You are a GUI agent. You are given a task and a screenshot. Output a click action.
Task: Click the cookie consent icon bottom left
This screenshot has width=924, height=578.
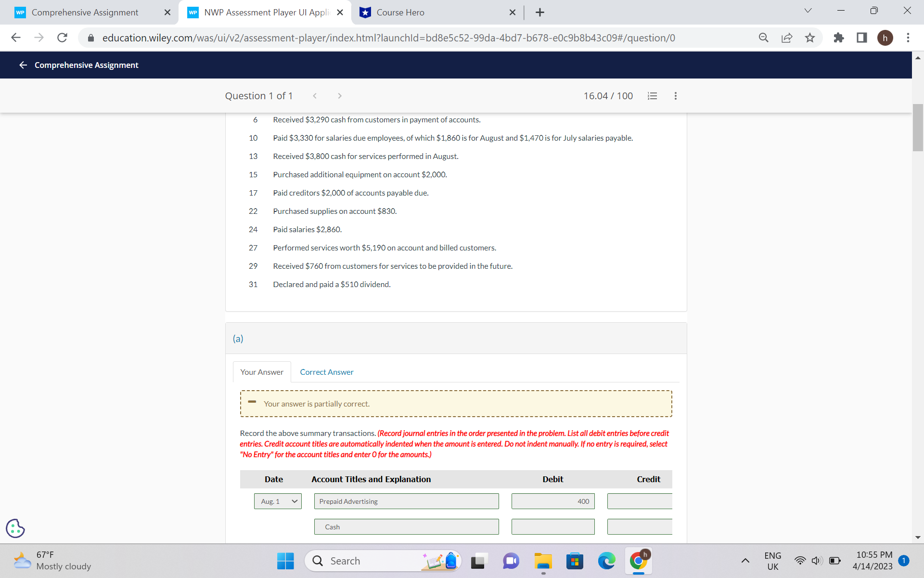click(x=15, y=528)
